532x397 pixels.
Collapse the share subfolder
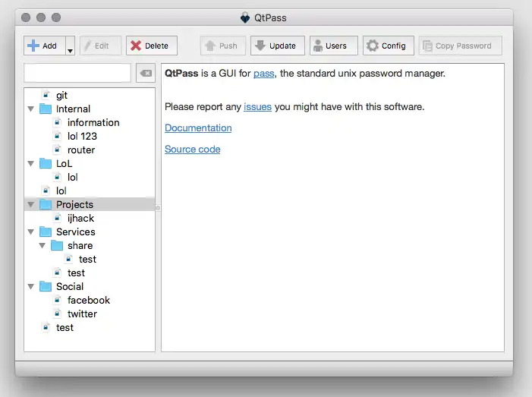42,245
